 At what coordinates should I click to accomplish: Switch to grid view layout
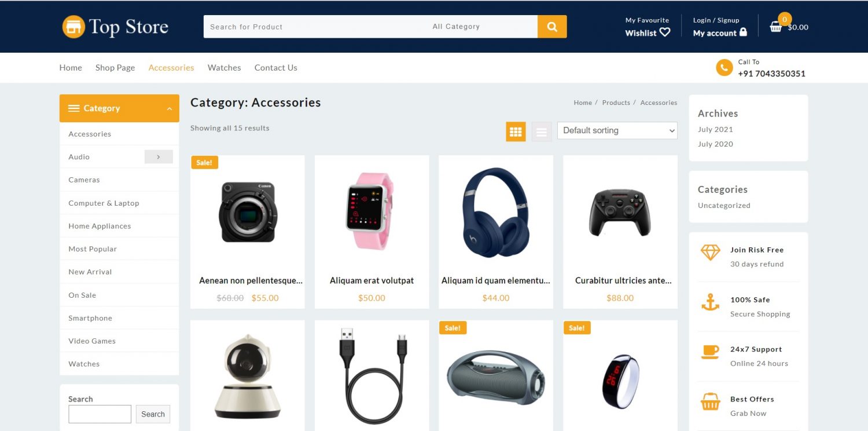tap(516, 132)
